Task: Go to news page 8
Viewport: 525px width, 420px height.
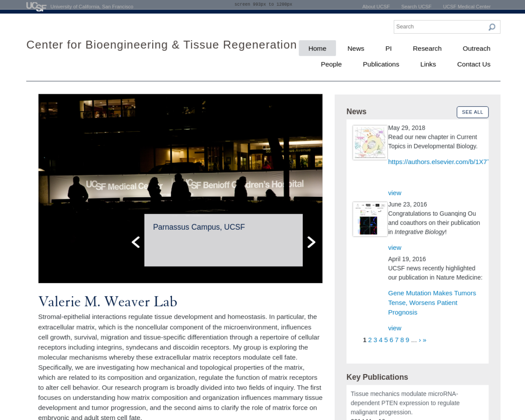Action: tap(402, 340)
